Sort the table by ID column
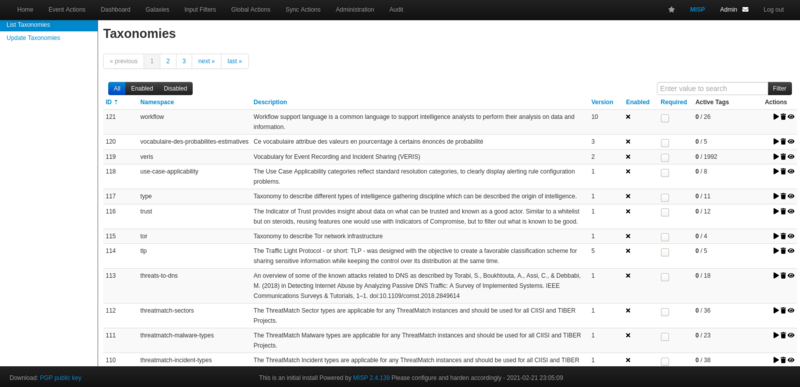800x387 pixels. [x=112, y=102]
